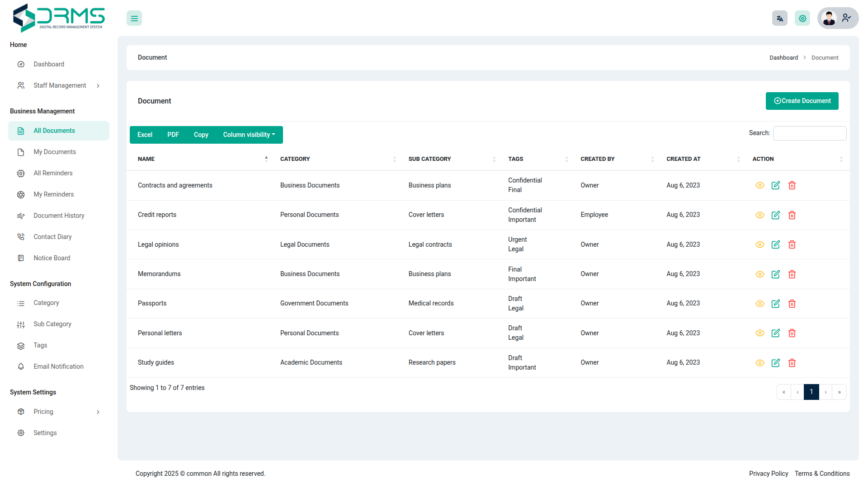Click the Search input field
Viewport: 868px width, 488px height.
pyautogui.click(x=809, y=133)
